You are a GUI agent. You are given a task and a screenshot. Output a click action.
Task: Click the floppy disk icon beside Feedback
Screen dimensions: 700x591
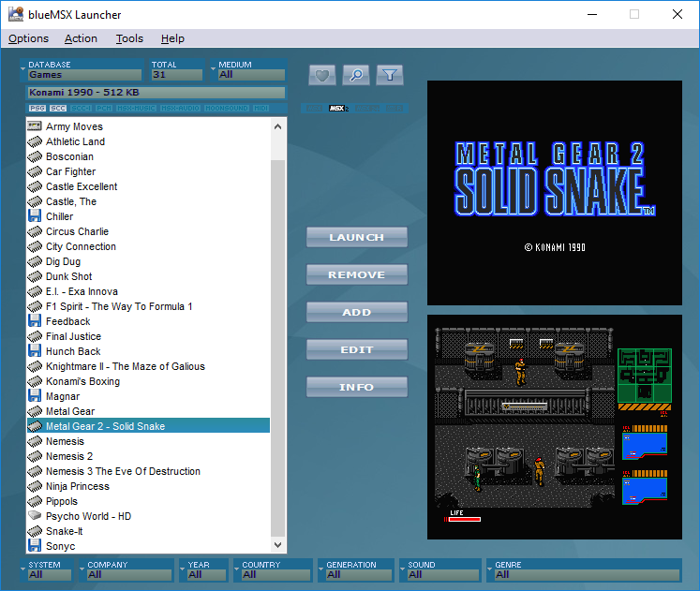(x=35, y=321)
